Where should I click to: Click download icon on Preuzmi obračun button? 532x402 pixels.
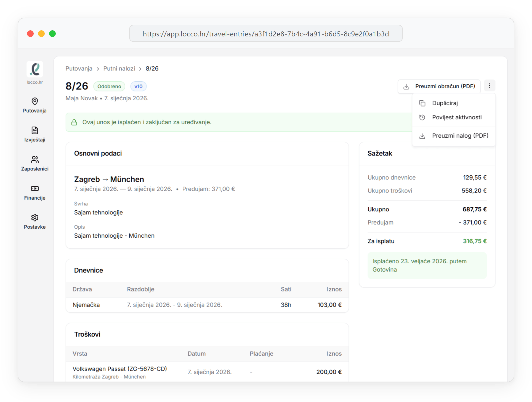[406, 87]
